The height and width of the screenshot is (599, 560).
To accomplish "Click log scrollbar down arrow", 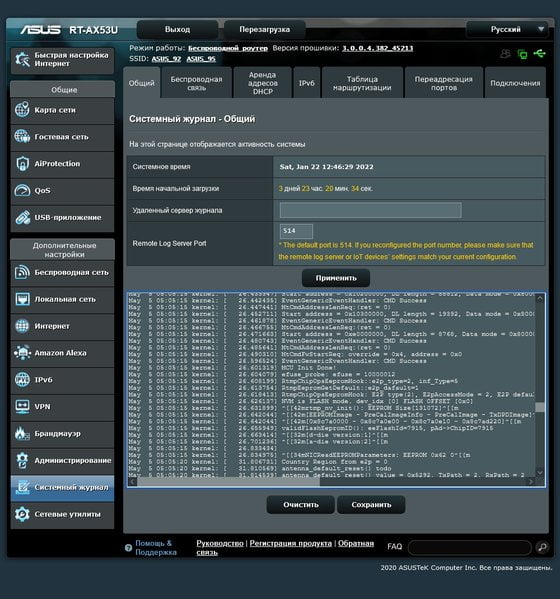I will [x=540, y=472].
